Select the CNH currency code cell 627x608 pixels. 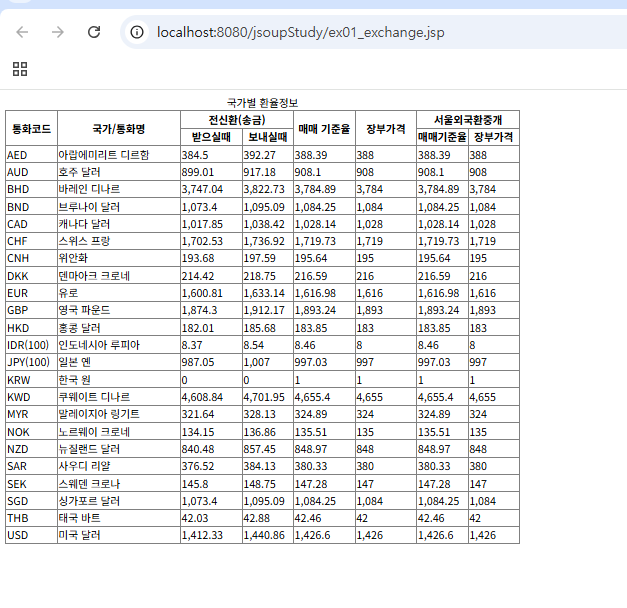(32, 258)
